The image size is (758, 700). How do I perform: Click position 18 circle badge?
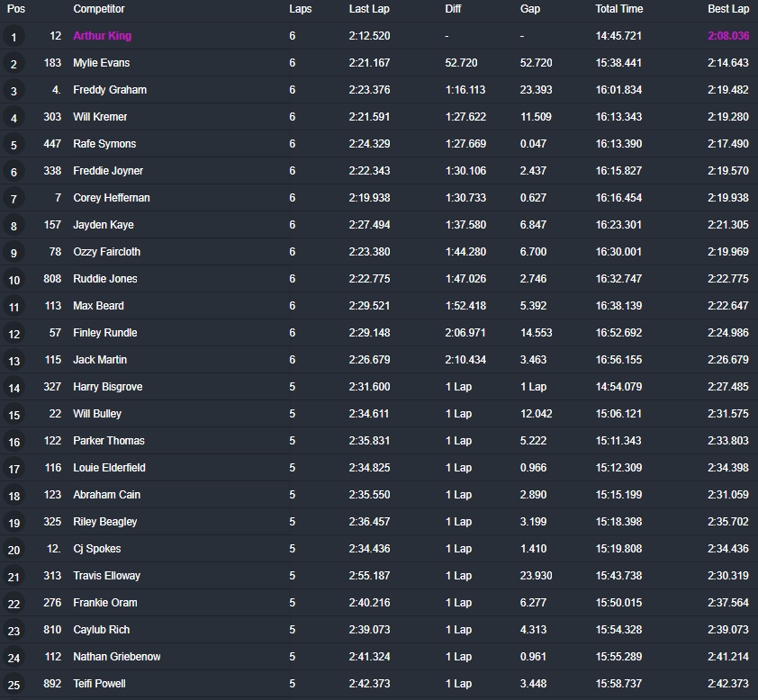tap(14, 496)
